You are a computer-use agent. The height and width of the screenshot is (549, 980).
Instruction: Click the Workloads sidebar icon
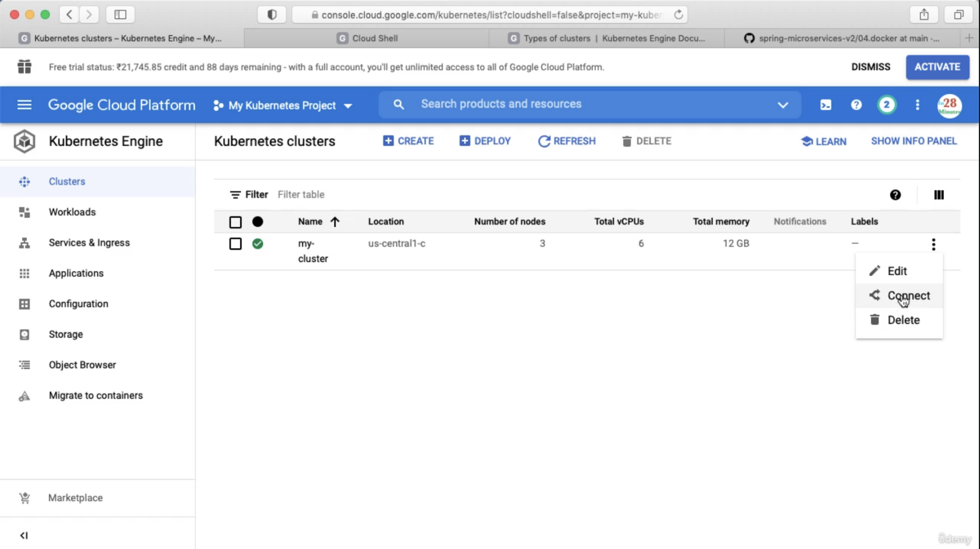click(24, 212)
